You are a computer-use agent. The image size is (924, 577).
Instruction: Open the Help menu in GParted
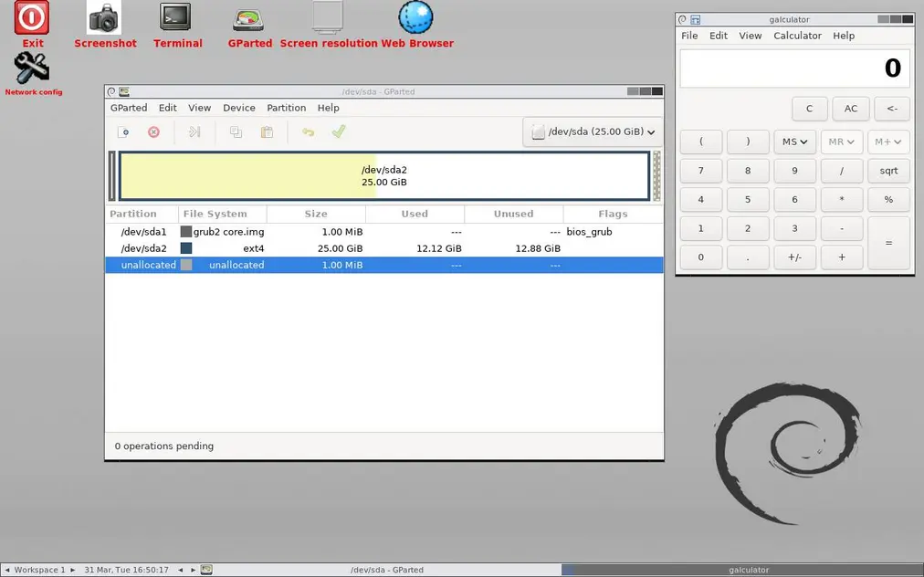point(328,108)
